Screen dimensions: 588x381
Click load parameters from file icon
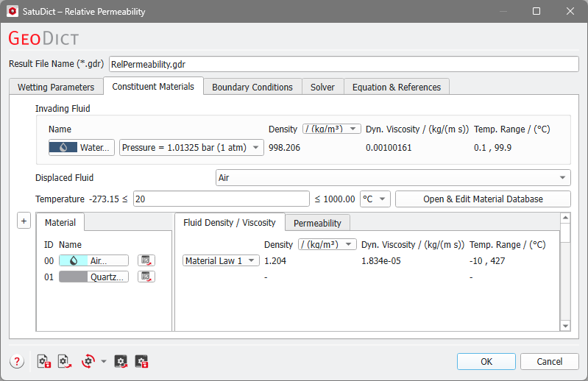pyautogui.click(x=65, y=362)
